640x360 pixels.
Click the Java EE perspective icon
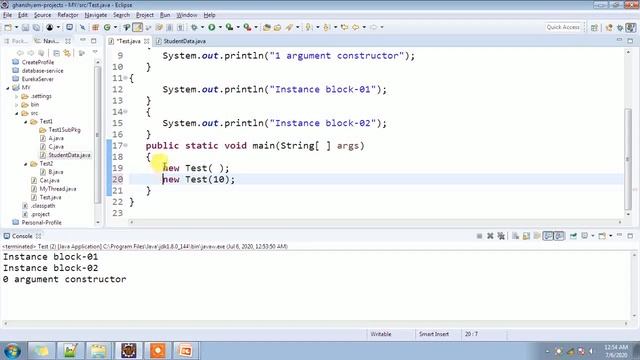pyautogui.click(x=609, y=27)
